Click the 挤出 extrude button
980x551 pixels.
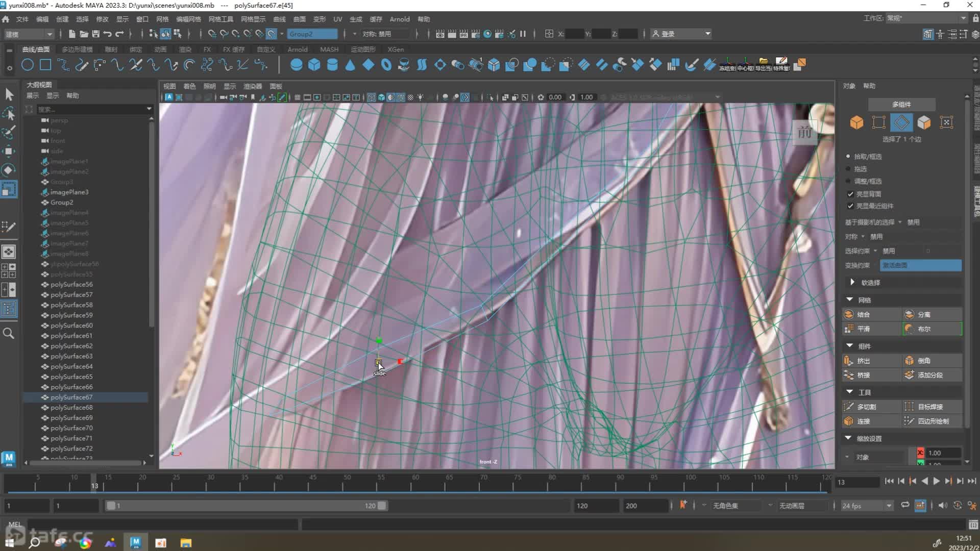point(871,360)
